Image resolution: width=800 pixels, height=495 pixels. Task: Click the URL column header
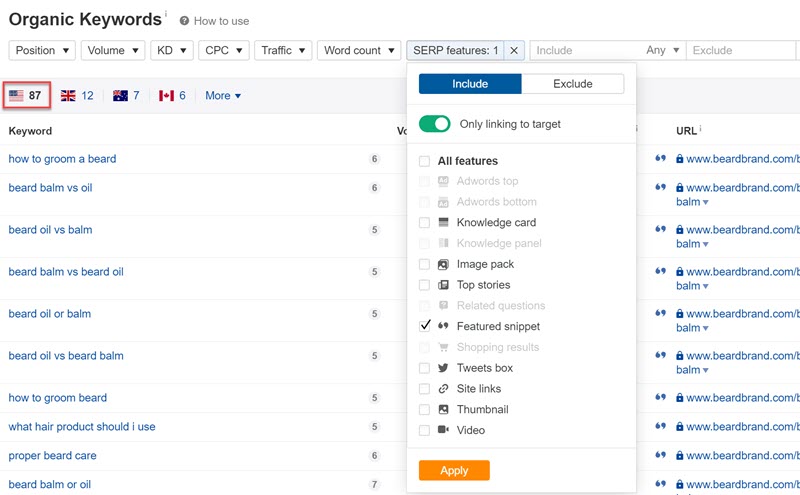click(x=686, y=131)
